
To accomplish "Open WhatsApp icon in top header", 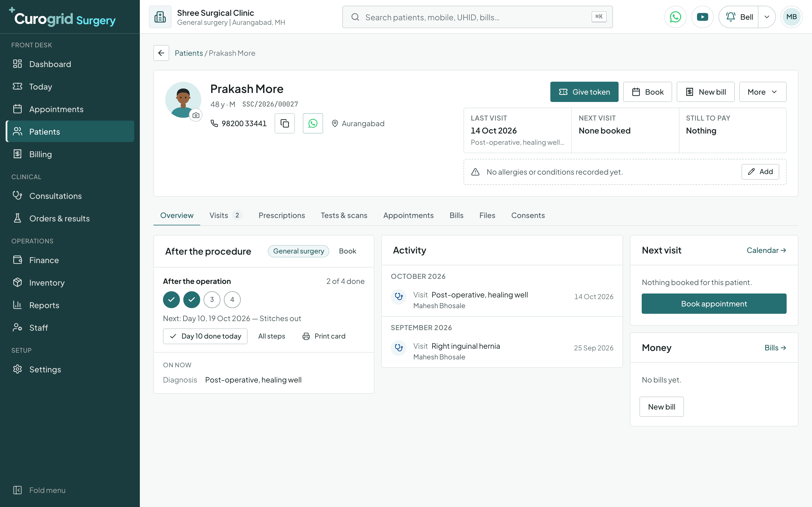I will 675,17.
